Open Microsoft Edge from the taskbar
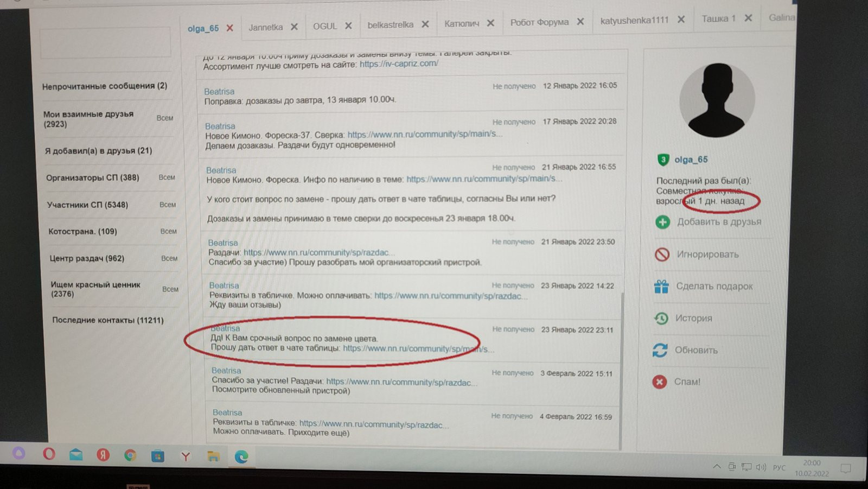Viewport: 868px width, 489px height. point(241,456)
